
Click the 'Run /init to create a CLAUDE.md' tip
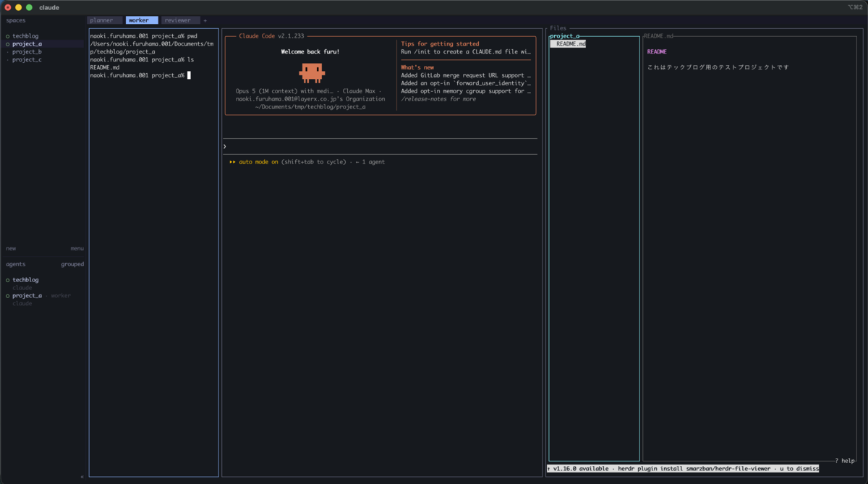(466, 52)
